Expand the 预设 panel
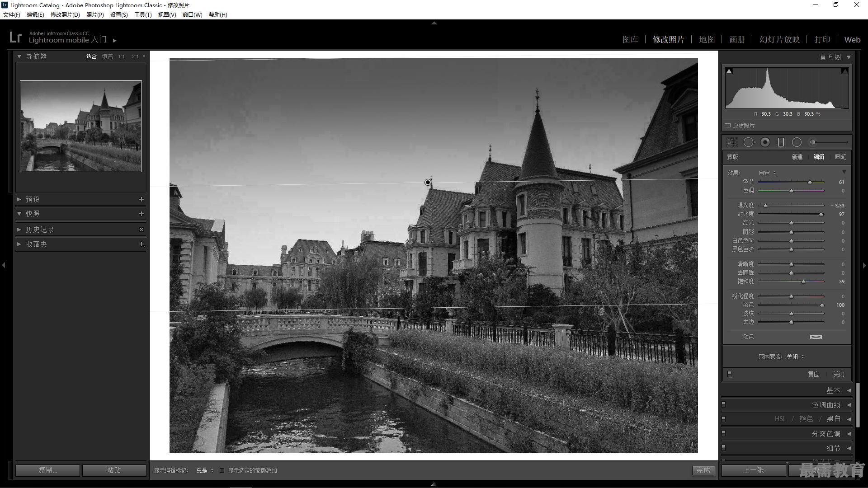Viewport: 868px width, 488px height. pos(19,199)
